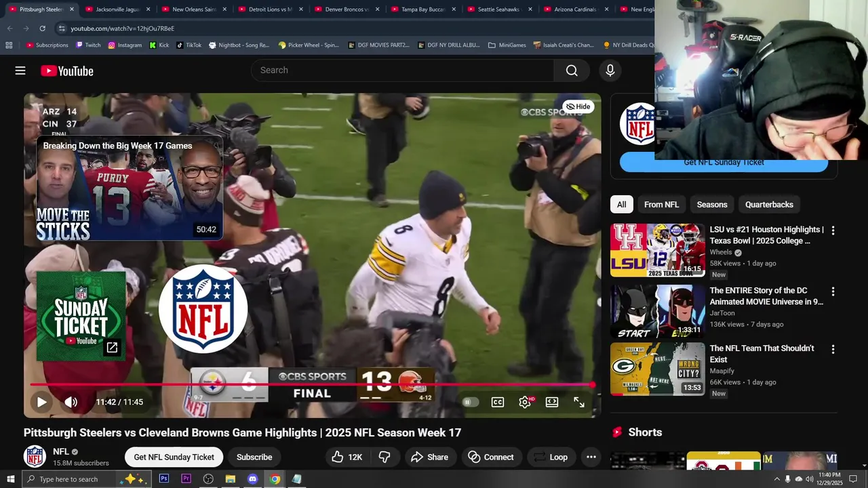This screenshot has height=488, width=868.
Task: Open the Picker Wheel bookmark
Action: [x=309, y=45]
